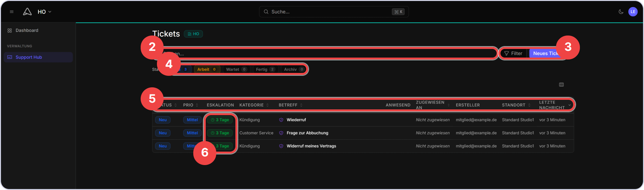Viewport: 644px width, 190px height.
Task: Filter tickets by Fertig status
Action: coord(265,70)
